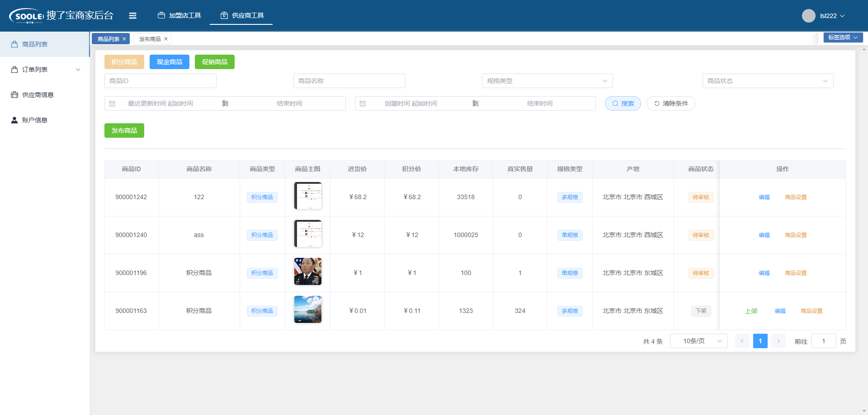This screenshot has width=868, height=415.
Task: Go to previous page arrow
Action: [742, 341]
